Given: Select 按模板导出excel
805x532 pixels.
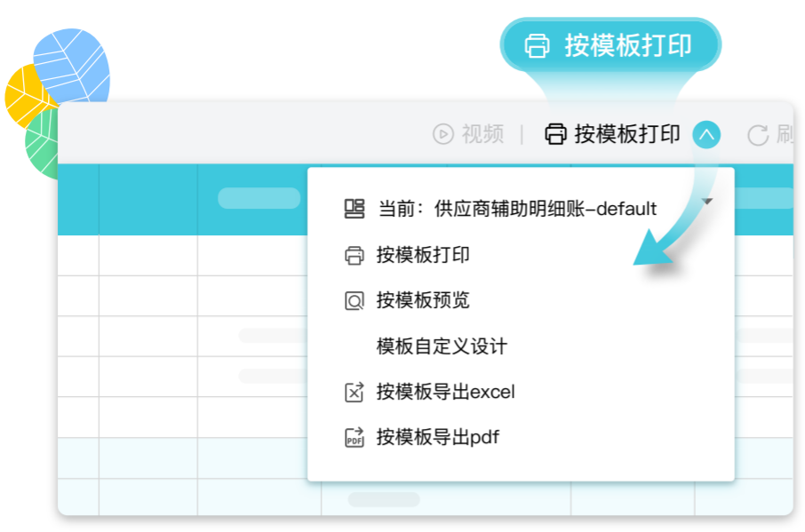Looking at the screenshot, I should [446, 392].
